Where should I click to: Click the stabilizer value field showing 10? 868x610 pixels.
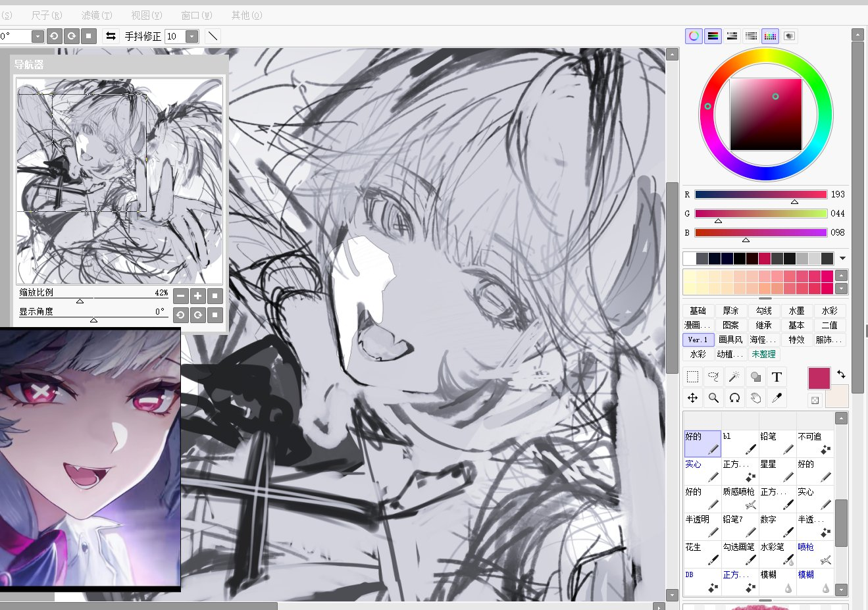[x=175, y=36]
